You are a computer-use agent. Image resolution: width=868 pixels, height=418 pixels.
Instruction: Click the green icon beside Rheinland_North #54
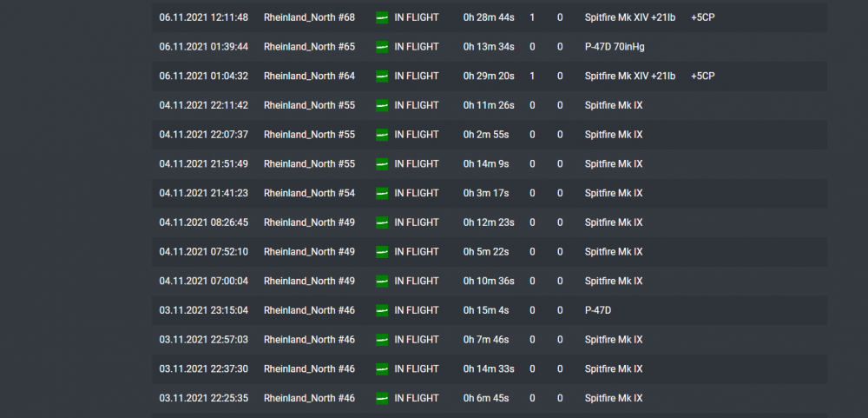[381, 193]
